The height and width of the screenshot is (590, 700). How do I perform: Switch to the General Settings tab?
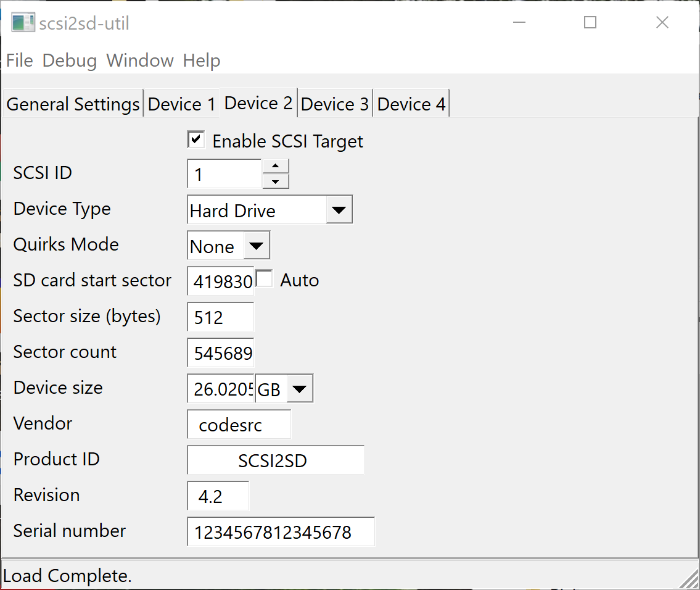point(73,104)
